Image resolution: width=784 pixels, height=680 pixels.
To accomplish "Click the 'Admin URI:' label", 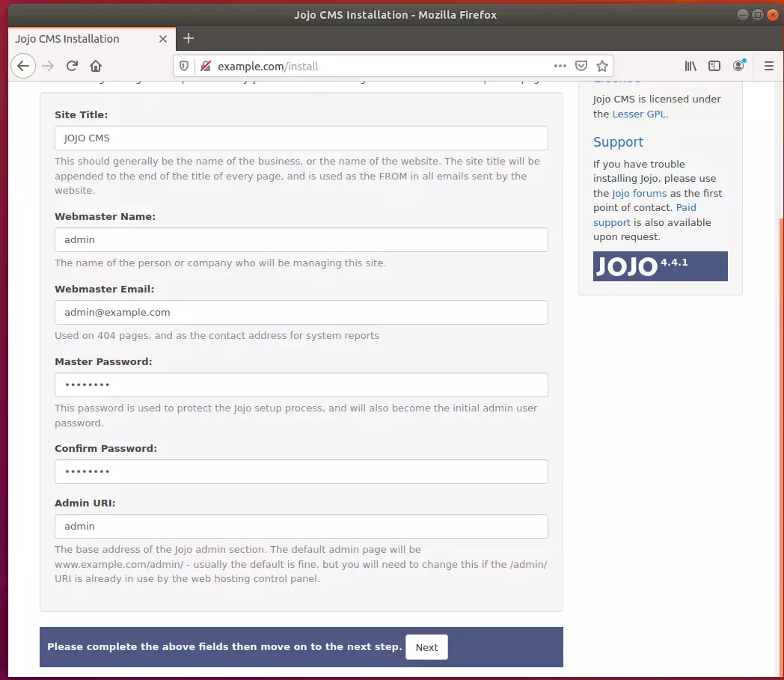I will click(x=85, y=503).
